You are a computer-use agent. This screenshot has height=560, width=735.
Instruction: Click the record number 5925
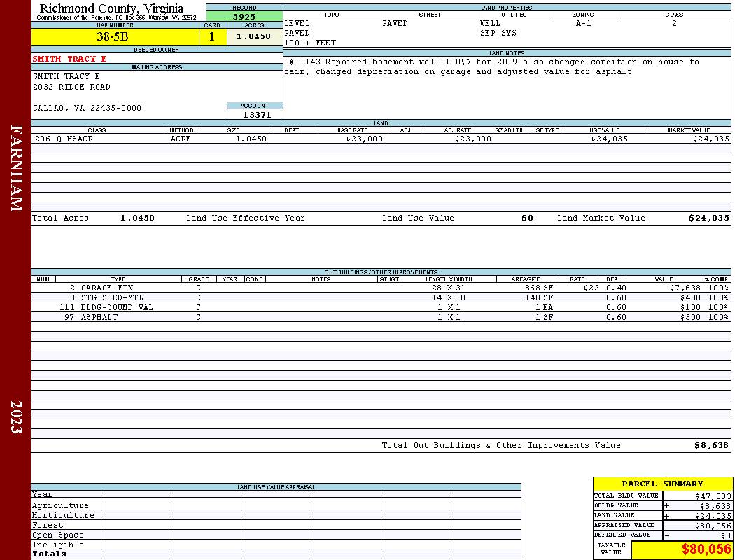[244, 16]
